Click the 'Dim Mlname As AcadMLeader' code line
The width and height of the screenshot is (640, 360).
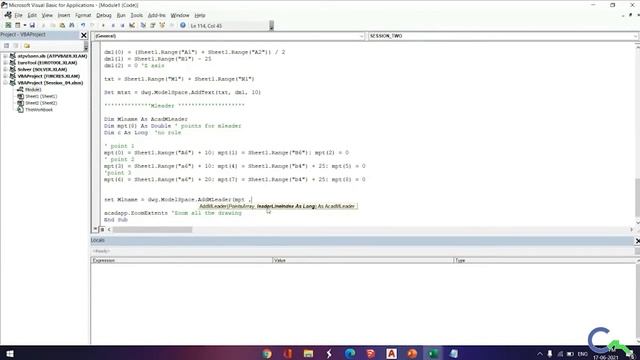click(146, 119)
